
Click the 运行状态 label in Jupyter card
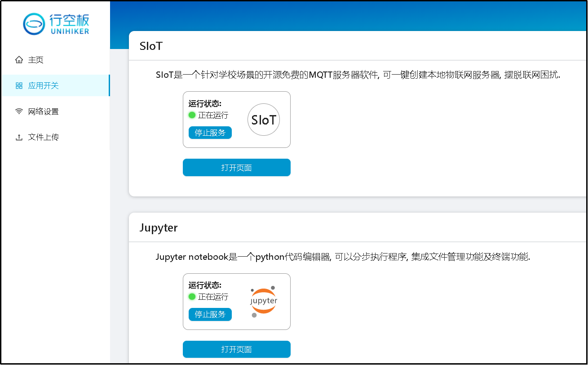coord(205,285)
